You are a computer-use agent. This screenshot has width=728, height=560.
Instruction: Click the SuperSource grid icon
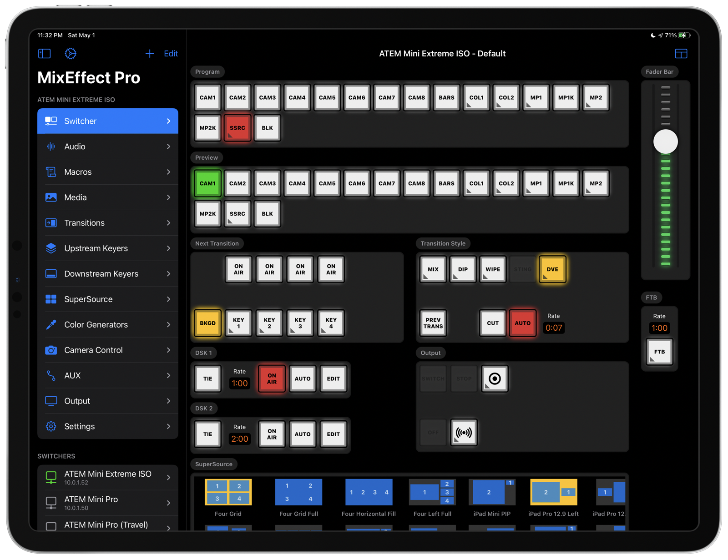pyautogui.click(x=51, y=299)
